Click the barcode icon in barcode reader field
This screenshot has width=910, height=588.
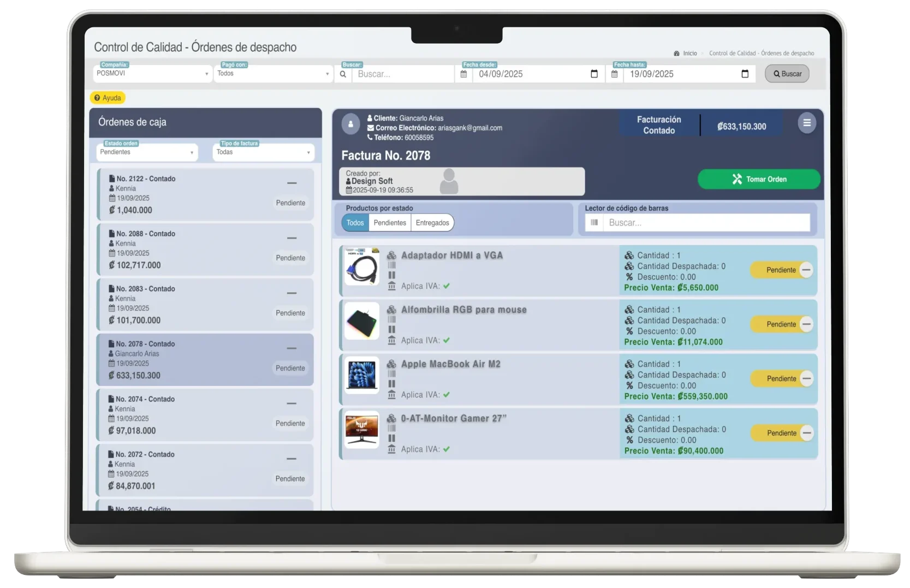click(x=594, y=223)
